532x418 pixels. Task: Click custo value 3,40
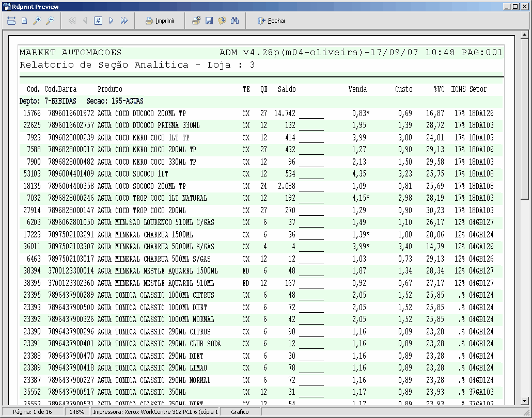pyautogui.click(x=405, y=247)
